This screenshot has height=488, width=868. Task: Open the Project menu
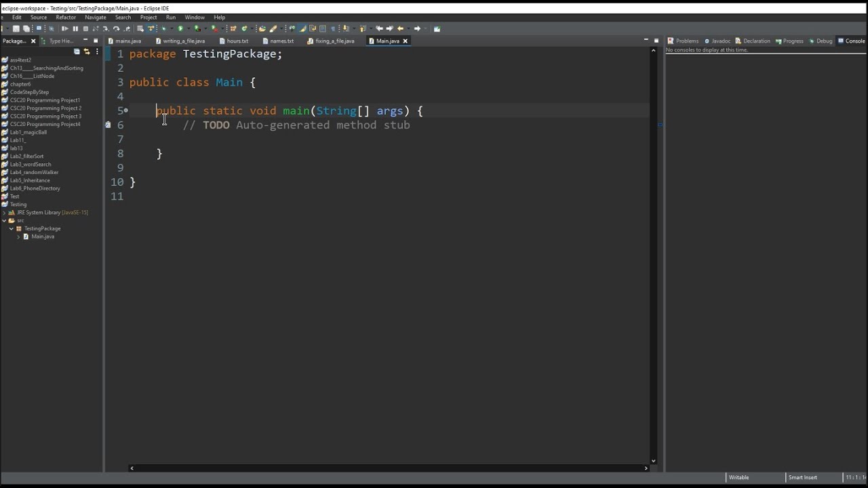point(149,18)
